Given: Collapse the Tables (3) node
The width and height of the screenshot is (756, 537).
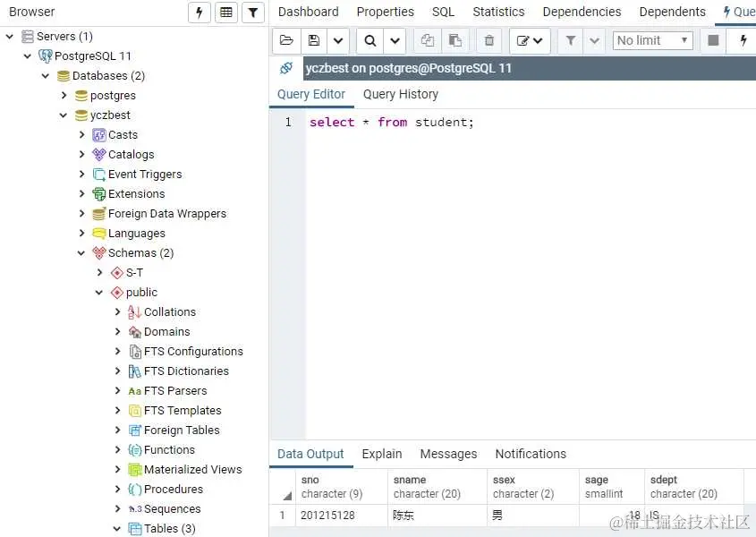Looking at the screenshot, I should (116, 529).
